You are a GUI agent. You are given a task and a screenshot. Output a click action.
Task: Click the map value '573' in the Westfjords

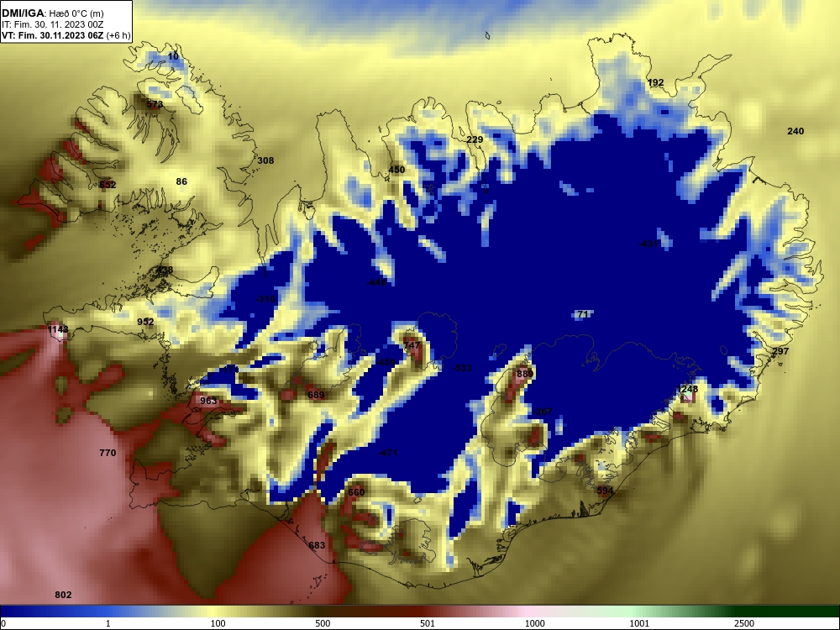pos(155,104)
